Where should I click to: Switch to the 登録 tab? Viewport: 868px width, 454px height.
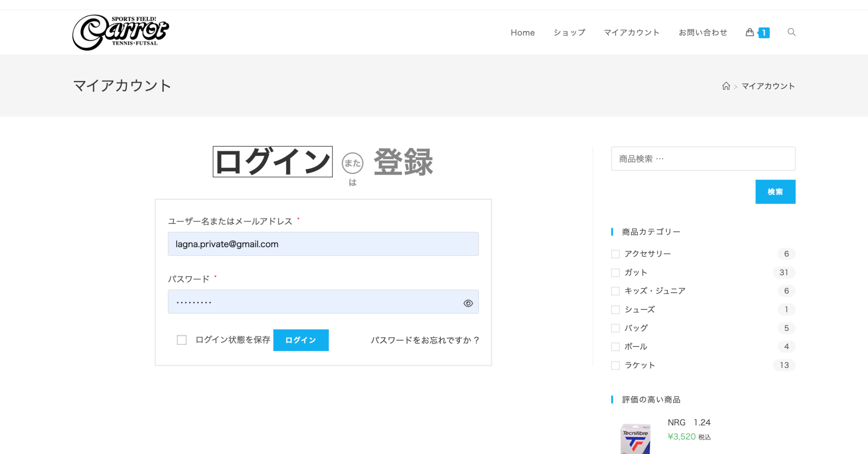click(x=403, y=162)
